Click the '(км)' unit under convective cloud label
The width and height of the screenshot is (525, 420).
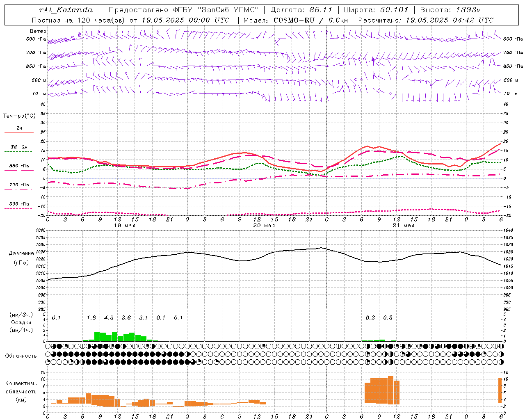(21, 399)
